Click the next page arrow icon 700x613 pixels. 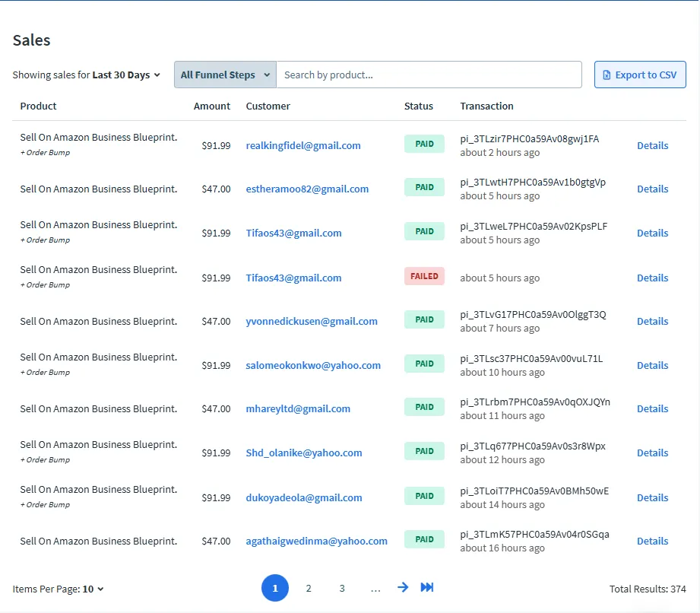pos(403,587)
